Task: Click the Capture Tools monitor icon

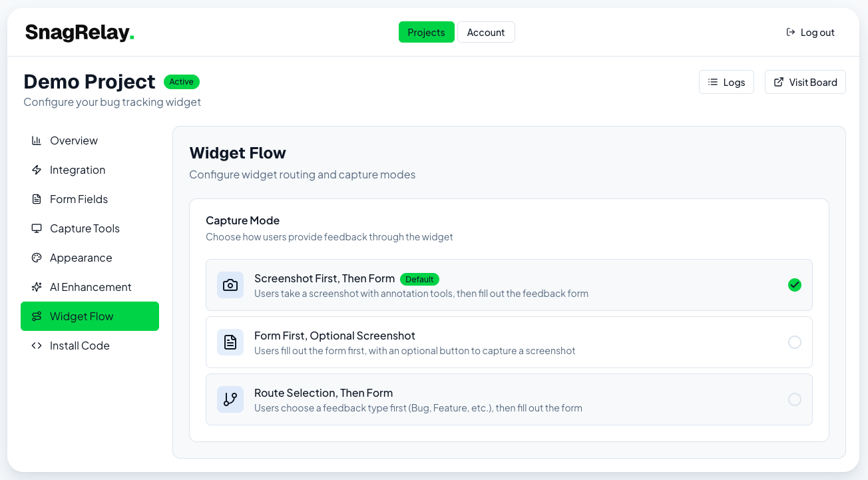Action: click(x=37, y=228)
